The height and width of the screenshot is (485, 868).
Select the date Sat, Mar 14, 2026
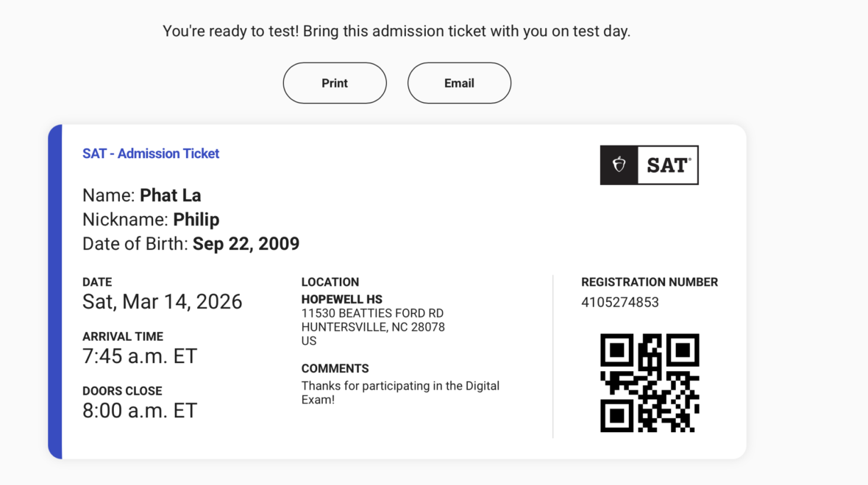point(162,301)
